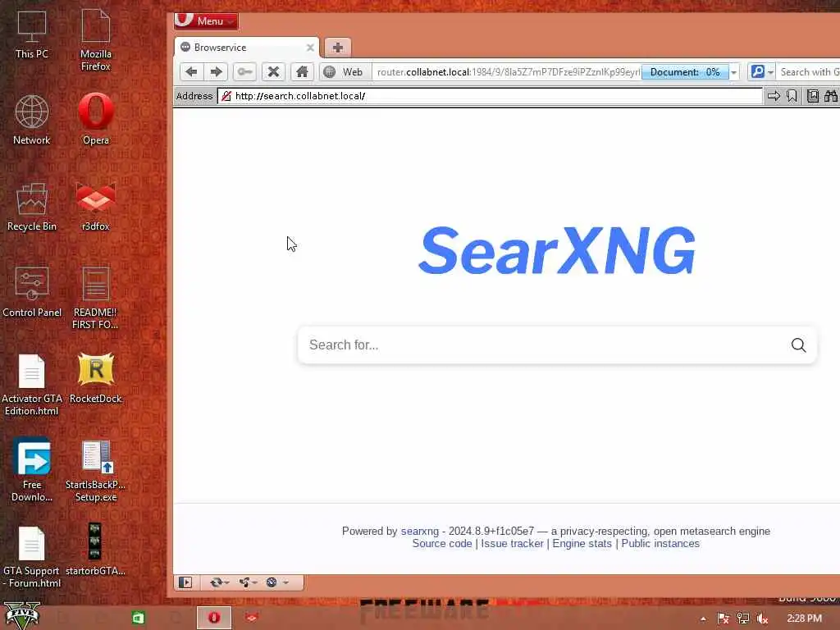Select the Free Downlo... desktop shortcut
Viewport: 840px width, 630px height.
coord(32,470)
